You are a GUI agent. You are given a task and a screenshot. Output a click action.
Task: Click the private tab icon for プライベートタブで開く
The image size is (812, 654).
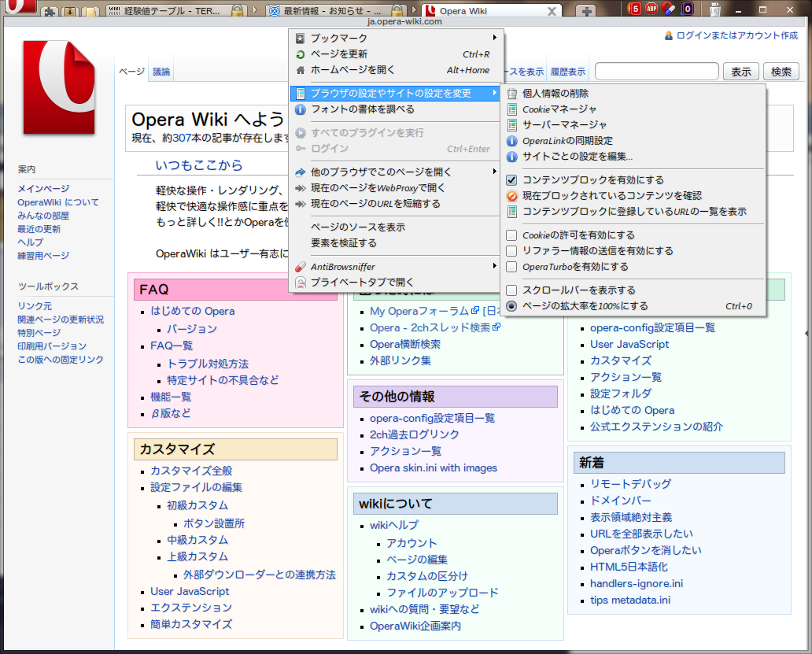coord(301,283)
